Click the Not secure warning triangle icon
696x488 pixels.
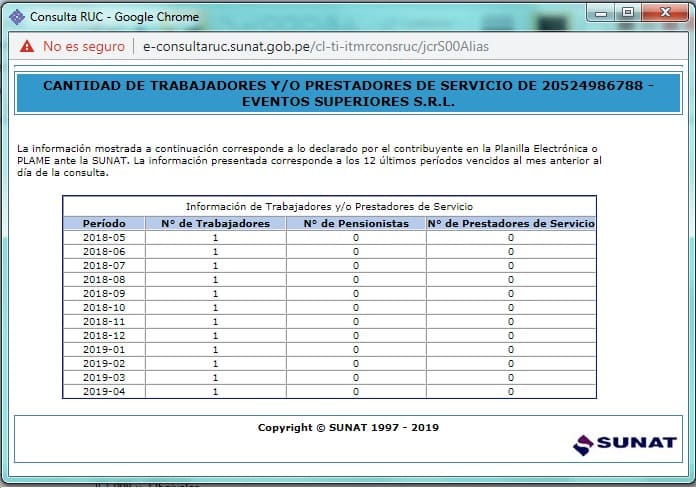[x=27, y=46]
